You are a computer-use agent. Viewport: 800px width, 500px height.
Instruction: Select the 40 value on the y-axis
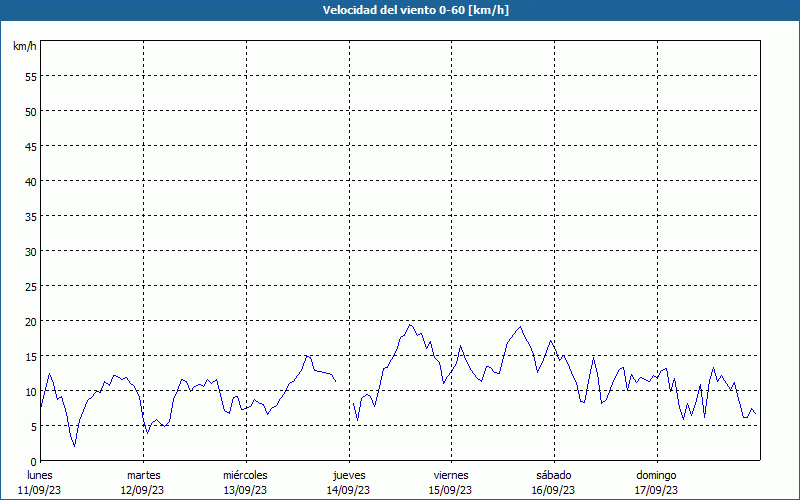click(31, 181)
